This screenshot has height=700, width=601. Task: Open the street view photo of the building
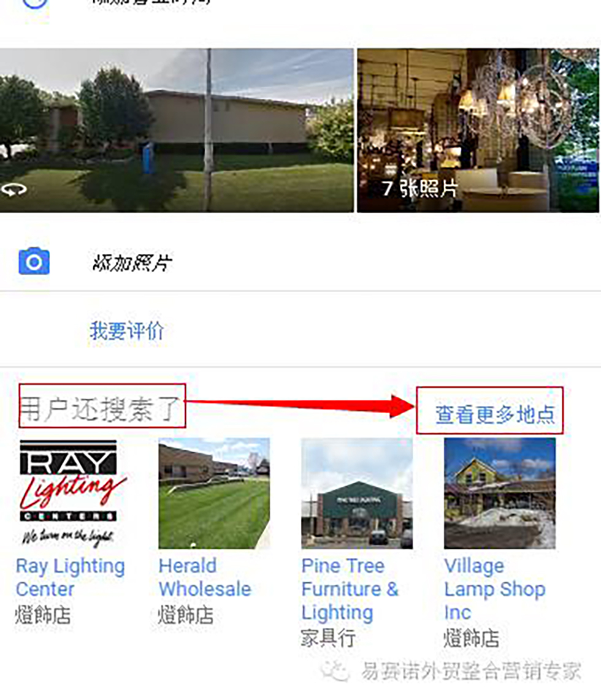177,130
